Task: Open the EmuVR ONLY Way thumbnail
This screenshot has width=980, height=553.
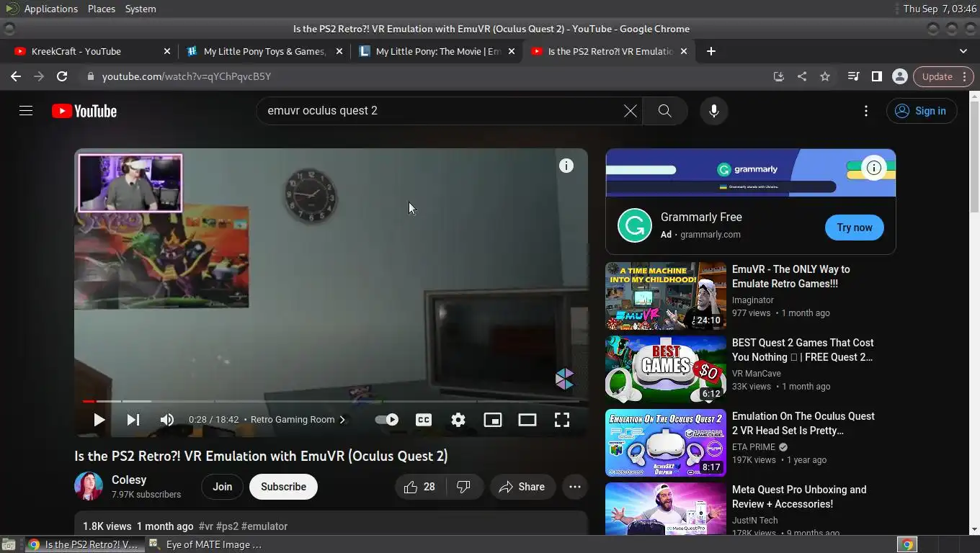Action: 666,296
